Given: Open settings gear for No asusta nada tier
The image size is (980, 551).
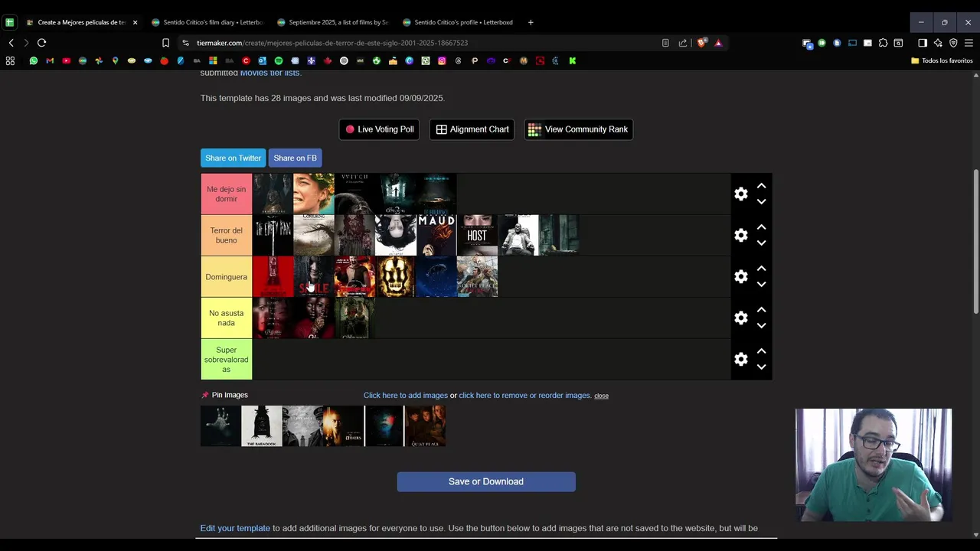Looking at the screenshot, I should coord(740,318).
